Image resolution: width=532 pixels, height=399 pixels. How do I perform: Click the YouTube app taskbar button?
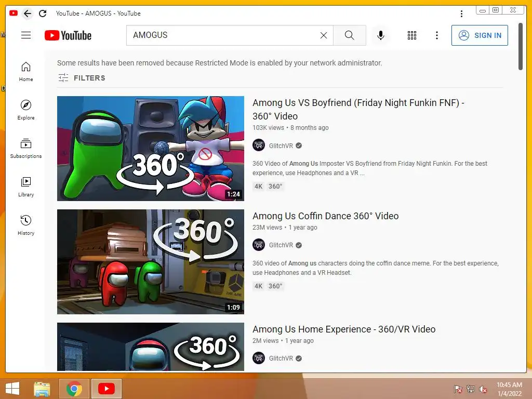click(107, 389)
